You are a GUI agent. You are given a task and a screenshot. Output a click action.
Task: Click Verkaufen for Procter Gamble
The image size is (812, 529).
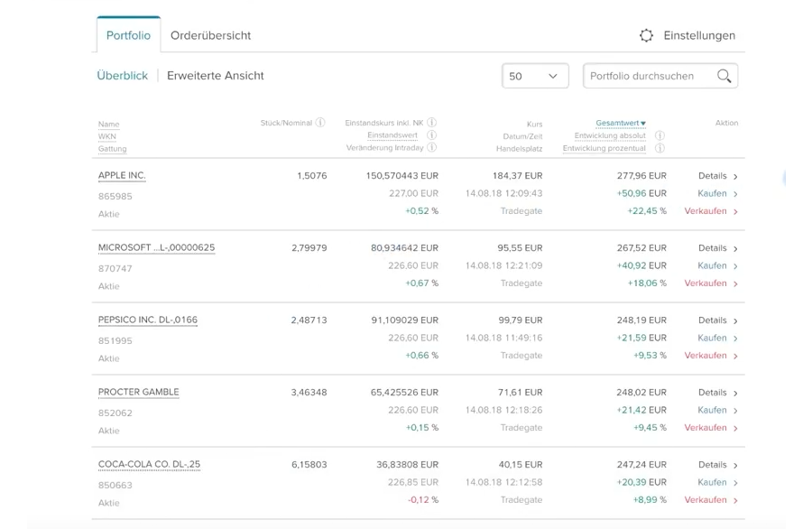(x=711, y=428)
